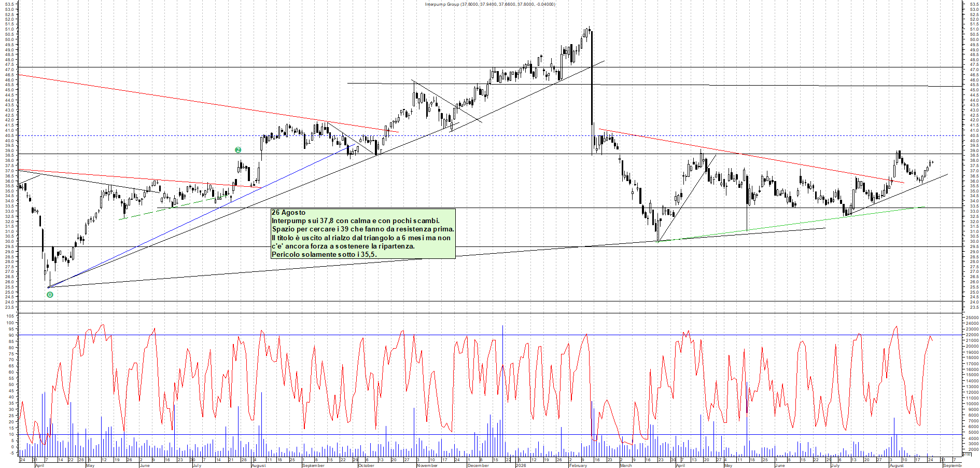Select the 95 oscillator scale label
The width and height of the screenshot is (980, 468).
pos(11,329)
